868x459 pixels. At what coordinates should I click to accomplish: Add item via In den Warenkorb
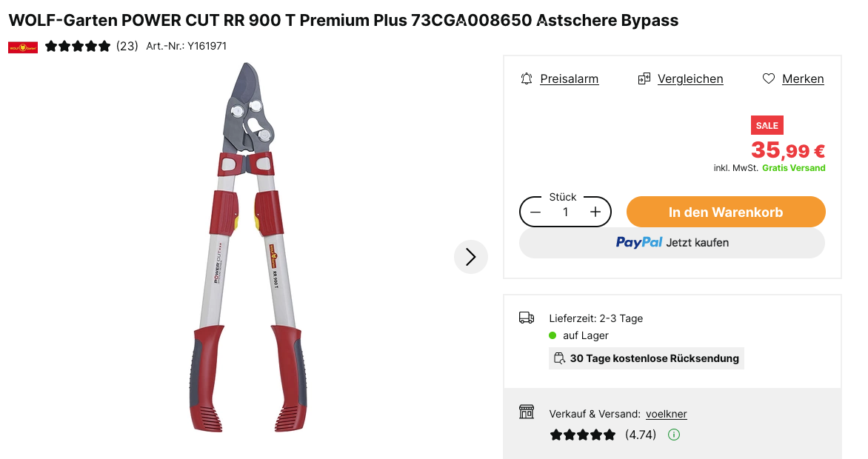[726, 212]
